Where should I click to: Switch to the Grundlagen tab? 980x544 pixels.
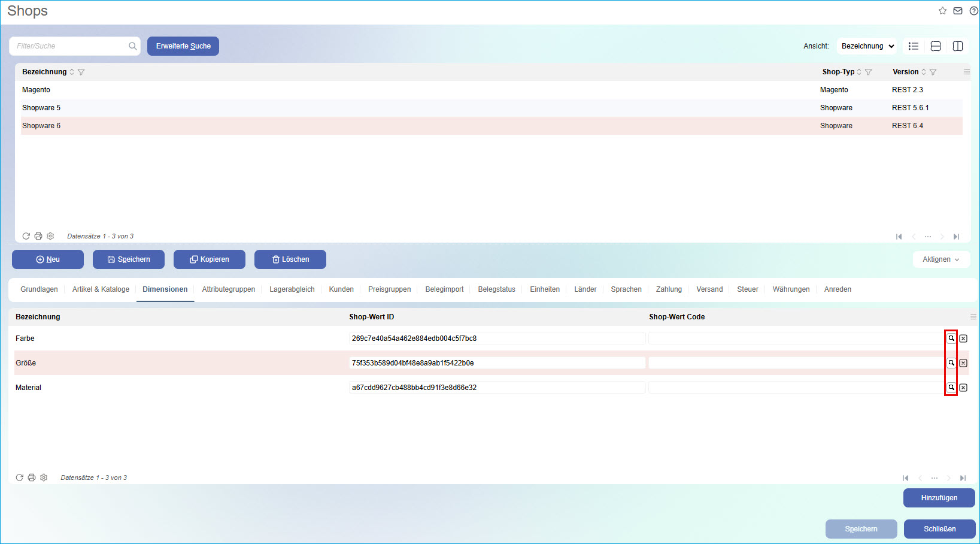coord(39,289)
